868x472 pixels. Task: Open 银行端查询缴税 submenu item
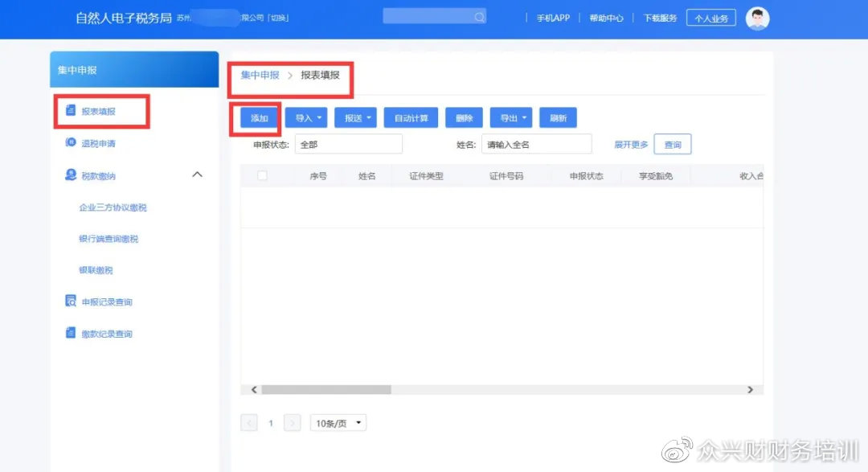(108, 239)
